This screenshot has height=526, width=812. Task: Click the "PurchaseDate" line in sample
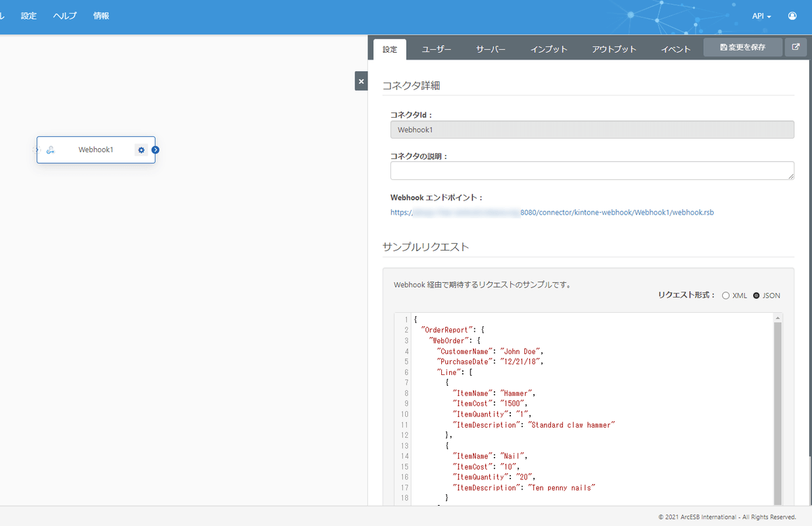point(490,361)
